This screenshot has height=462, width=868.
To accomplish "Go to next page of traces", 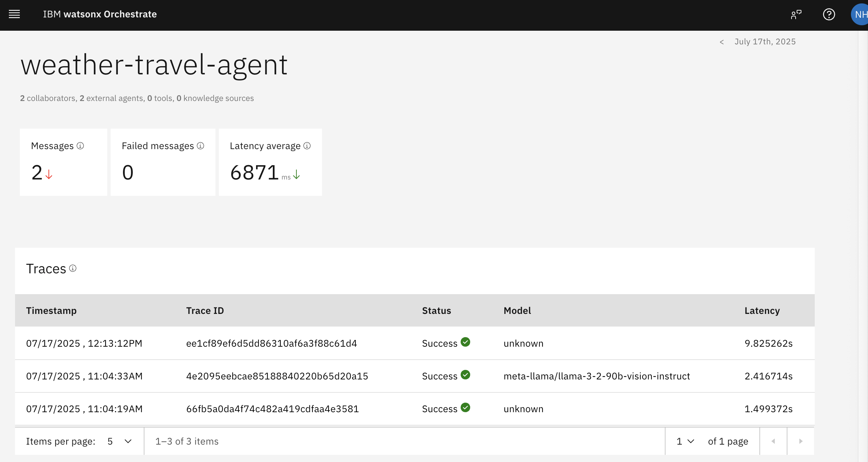I will (x=801, y=441).
